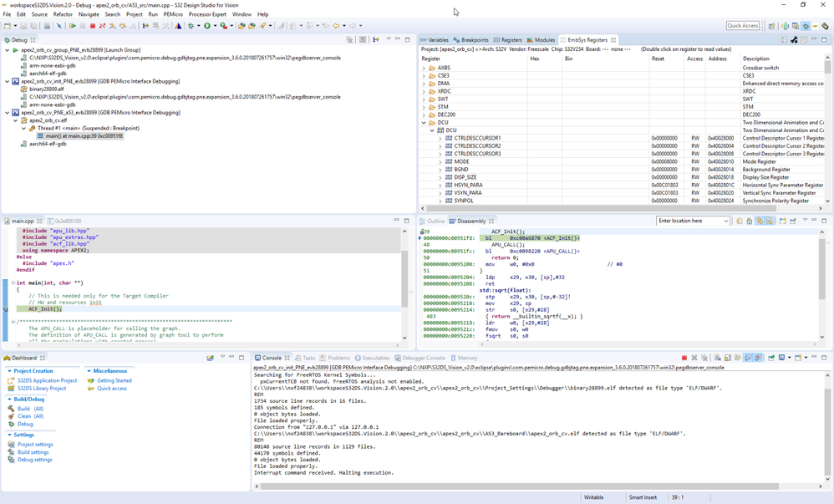Switch to the Debugger Console tab

pyautogui.click(x=424, y=359)
